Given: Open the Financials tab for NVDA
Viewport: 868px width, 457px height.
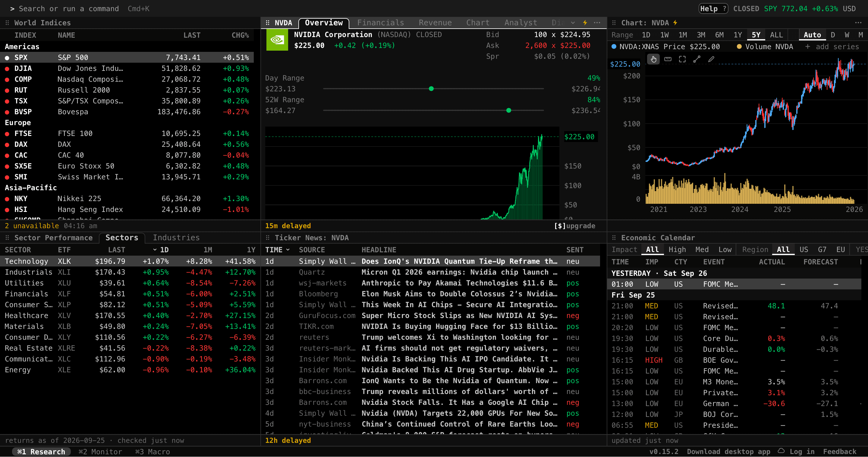Looking at the screenshot, I should tap(380, 23).
